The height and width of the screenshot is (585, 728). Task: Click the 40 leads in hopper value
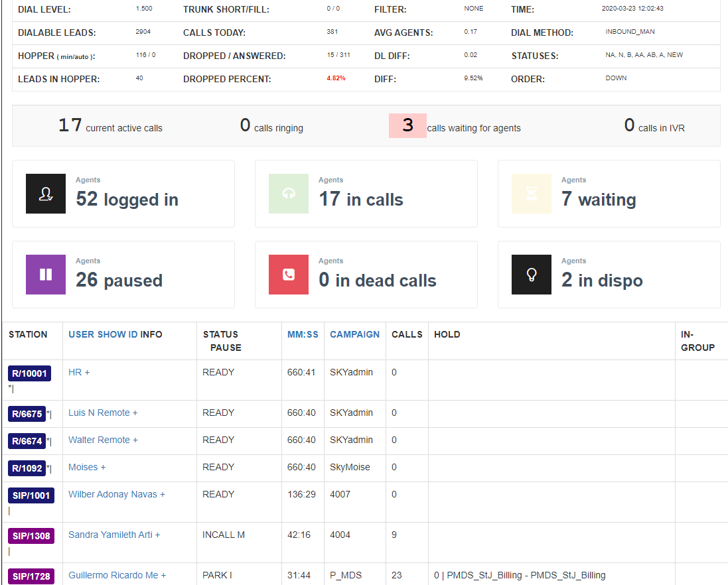click(x=139, y=78)
